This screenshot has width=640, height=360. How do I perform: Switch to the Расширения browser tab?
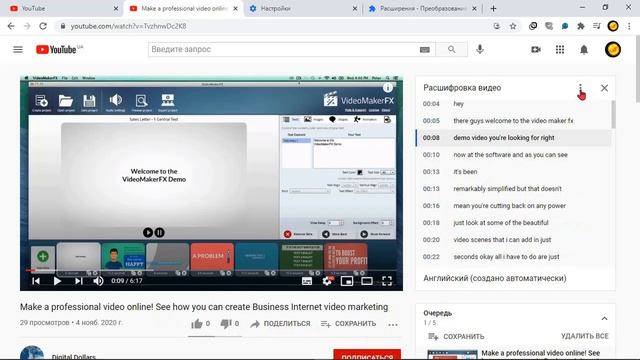click(422, 8)
